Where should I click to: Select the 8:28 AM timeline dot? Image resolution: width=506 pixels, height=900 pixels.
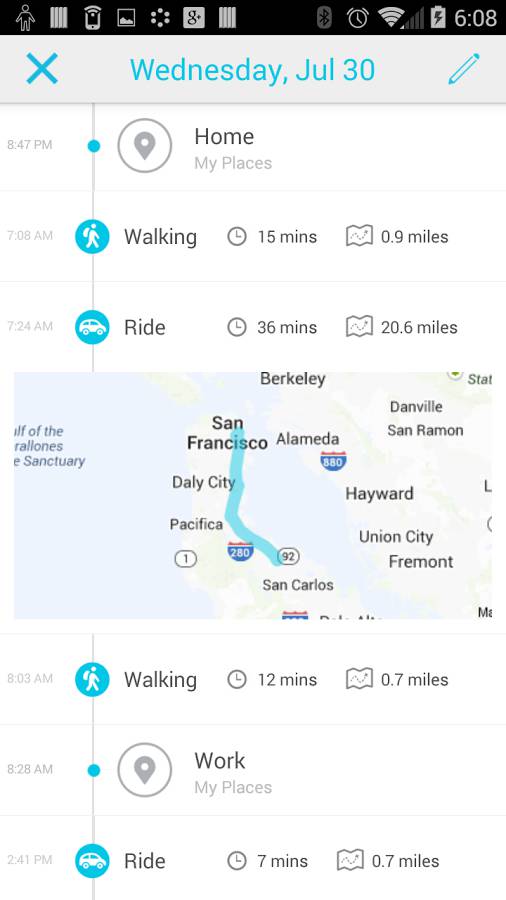[x=94, y=770]
